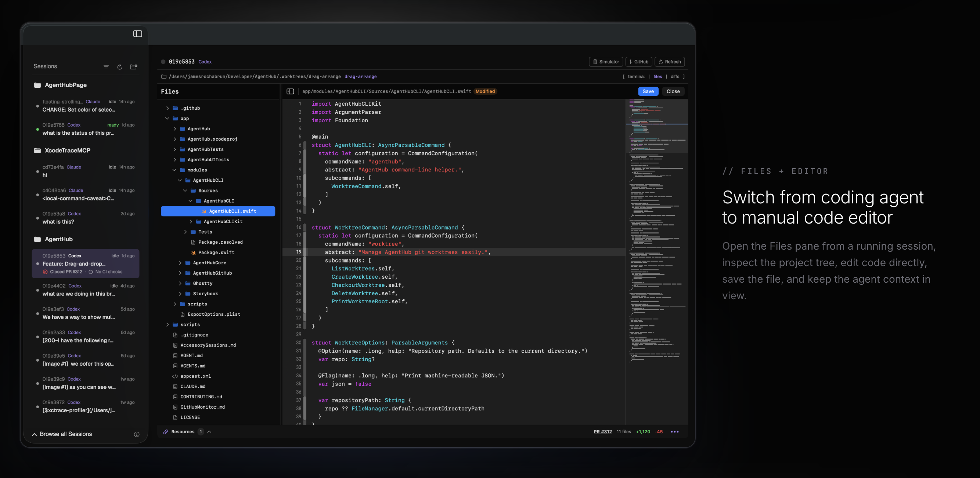This screenshot has width=980, height=478.
Task: Open session 'what is this?'
Action: 86,218
